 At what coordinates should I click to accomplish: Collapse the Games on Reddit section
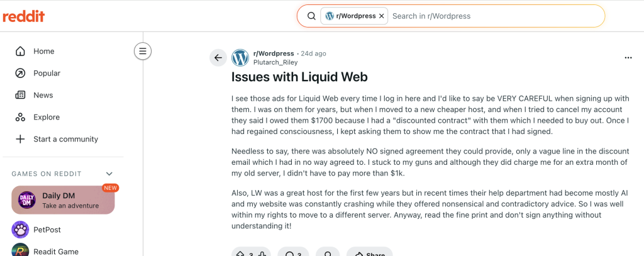click(x=109, y=174)
